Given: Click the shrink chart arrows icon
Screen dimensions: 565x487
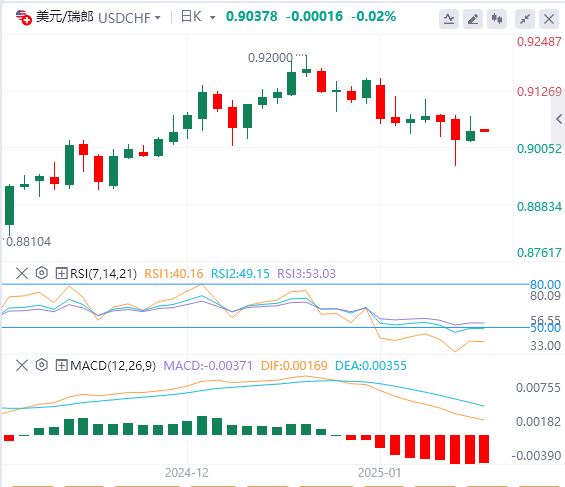Looking at the screenshot, I should [525, 19].
